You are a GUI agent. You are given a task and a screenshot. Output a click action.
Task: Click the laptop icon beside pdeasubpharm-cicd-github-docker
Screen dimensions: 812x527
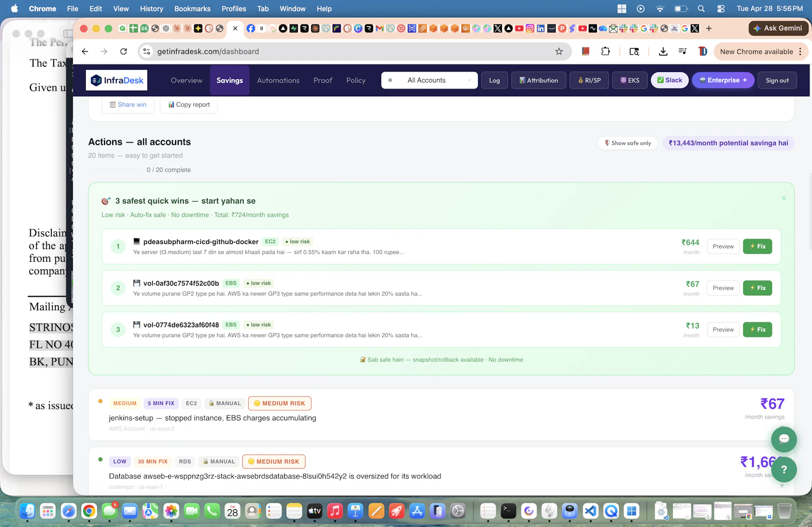pos(137,241)
